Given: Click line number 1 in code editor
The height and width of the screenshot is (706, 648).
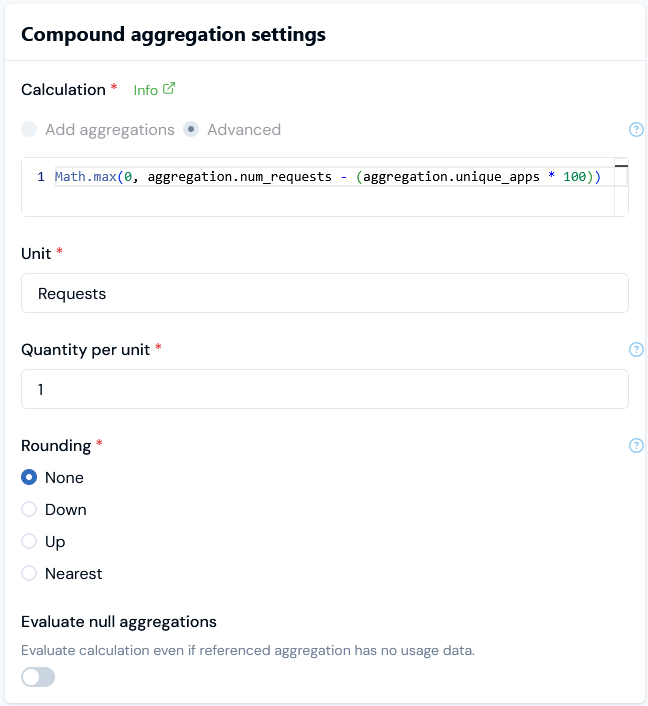Looking at the screenshot, I should point(41,177).
